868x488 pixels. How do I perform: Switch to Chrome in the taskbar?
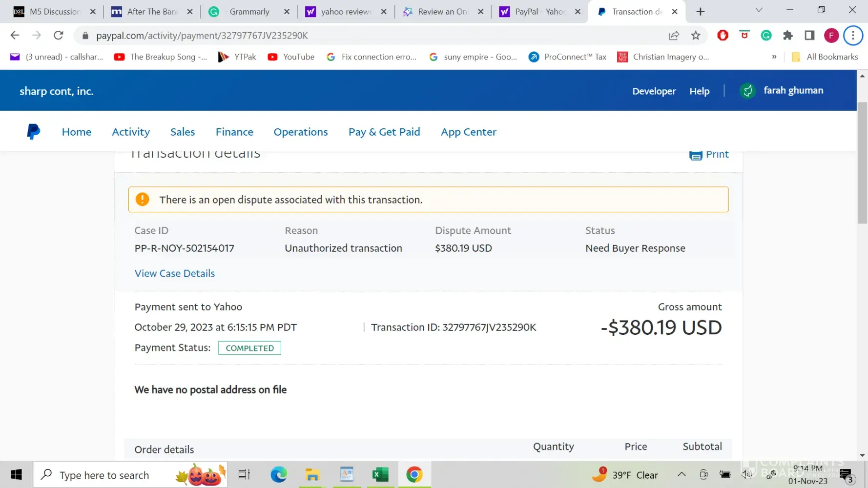[x=414, y=475]
